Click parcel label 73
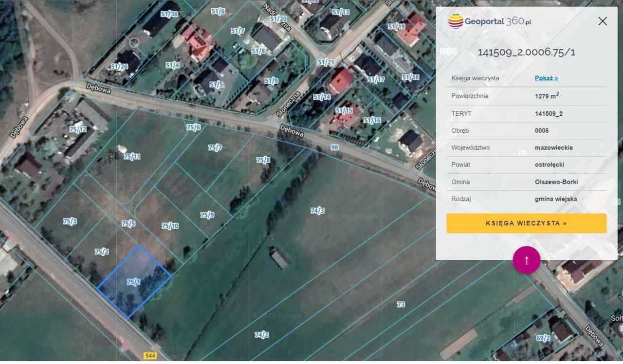Image resolution: width=623 pixels, height=364 pixels. click(401, 304)
